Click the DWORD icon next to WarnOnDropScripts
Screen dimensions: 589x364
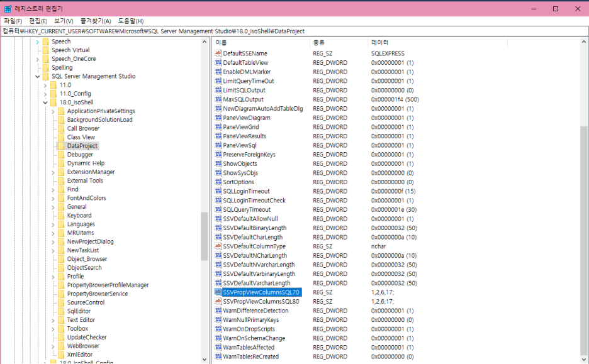218,329
